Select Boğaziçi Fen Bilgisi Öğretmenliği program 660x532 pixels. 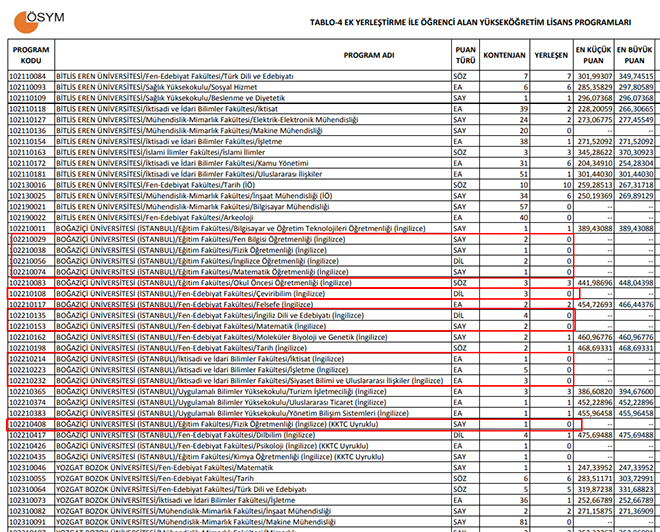coord(200,239)
